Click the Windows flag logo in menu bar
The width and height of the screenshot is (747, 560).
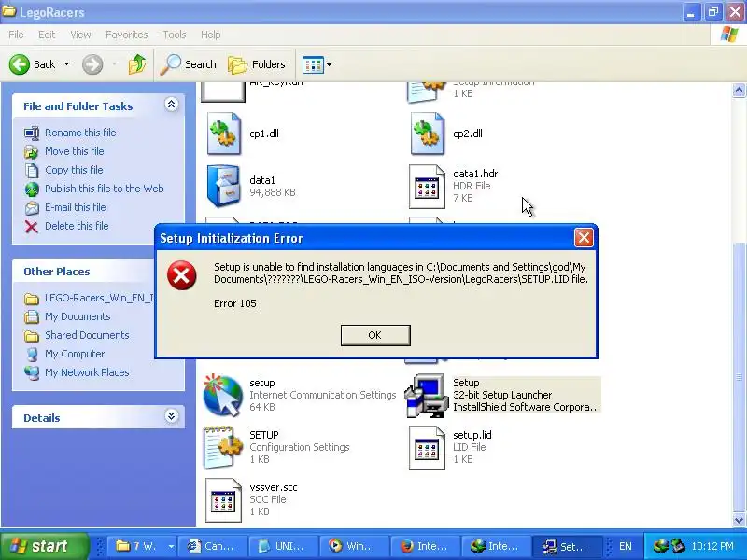pos(729,35)
